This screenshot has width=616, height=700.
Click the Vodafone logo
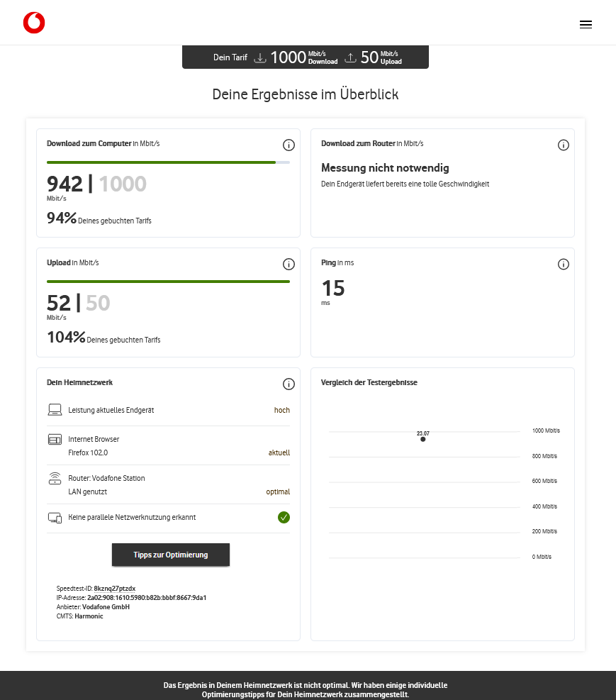[33, 23]
